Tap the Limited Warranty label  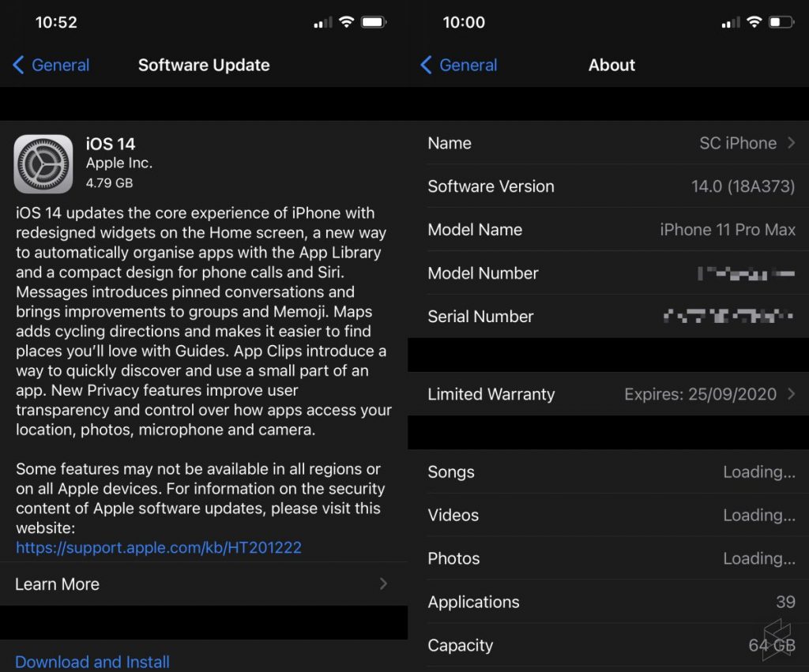click(x=491, y=394)
